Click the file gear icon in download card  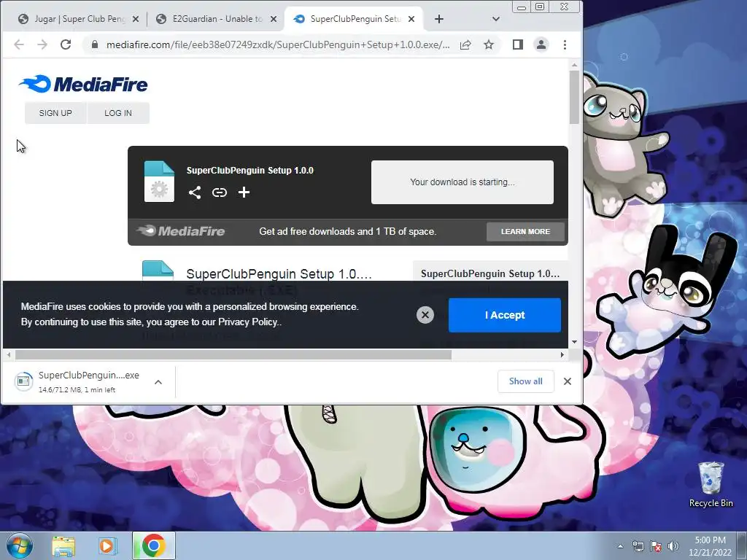click(x=159, y=182)
